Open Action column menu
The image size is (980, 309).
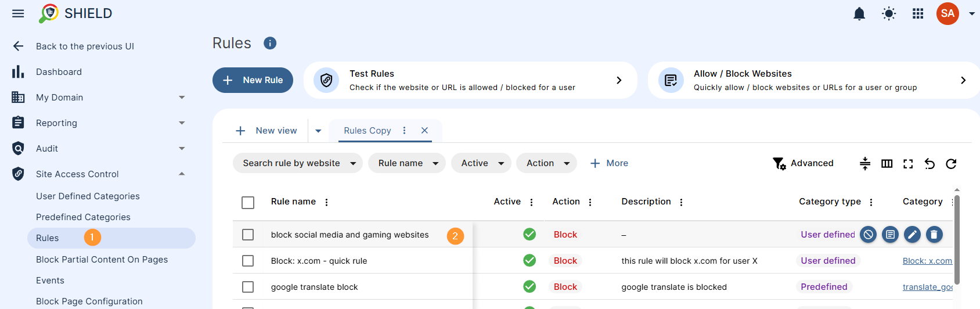pos(590,202)
